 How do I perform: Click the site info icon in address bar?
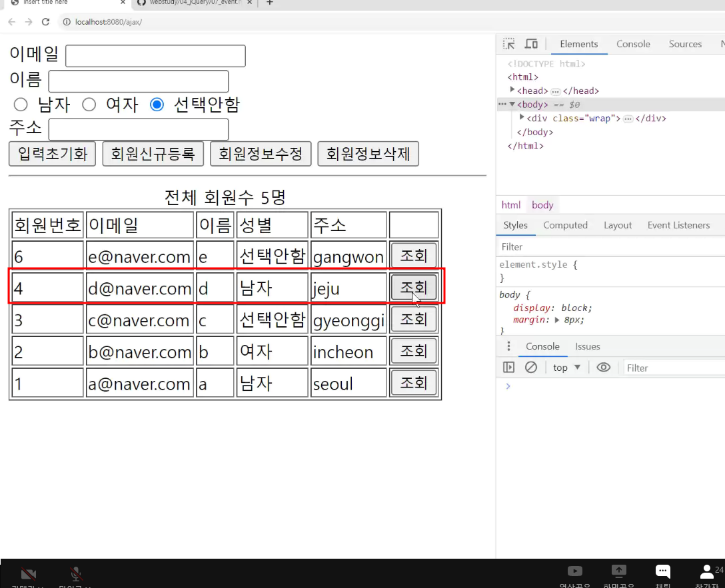pos(67,22)
